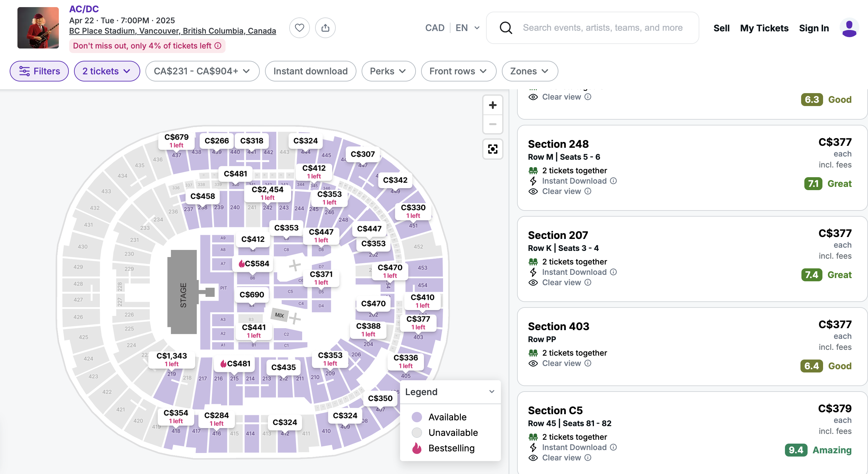Zoom out using the minus icon
This screenshot has width=868, height=474.
point(492,124)
